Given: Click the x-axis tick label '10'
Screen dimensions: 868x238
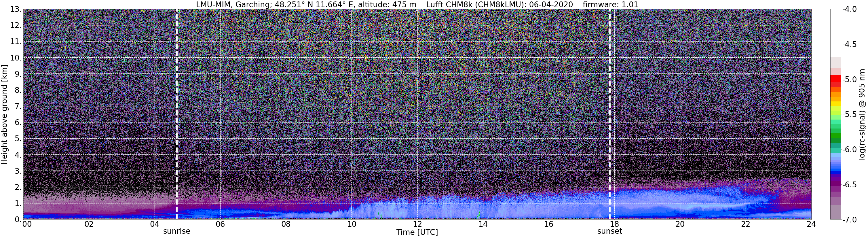Looking at the screenshot, I should click(352, 224).
